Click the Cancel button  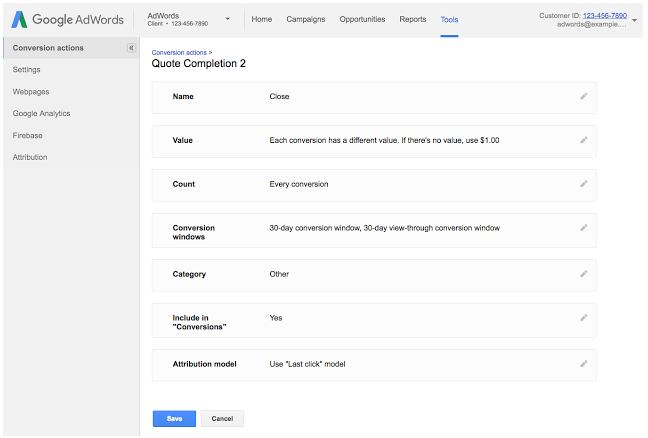tap(222, 419)
